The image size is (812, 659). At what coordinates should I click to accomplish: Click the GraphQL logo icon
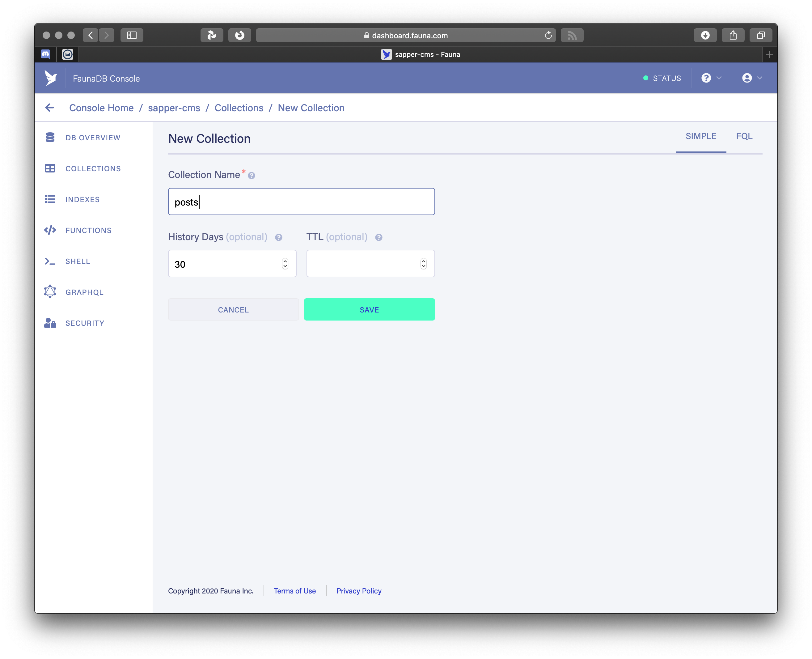(x=50, y=292)
